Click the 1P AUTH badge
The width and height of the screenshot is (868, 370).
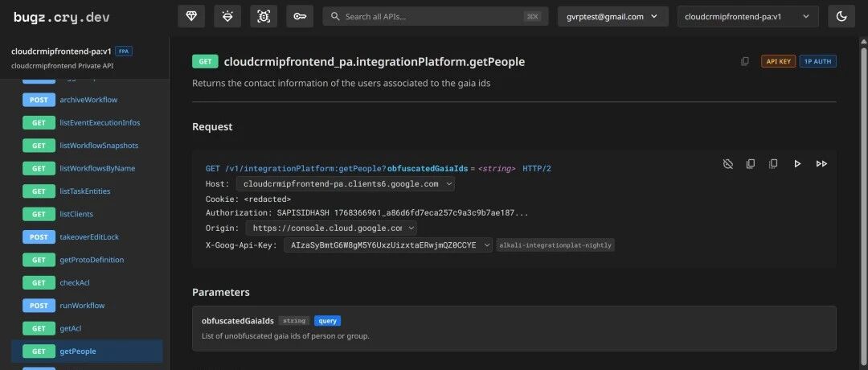[x=817, y=61]
